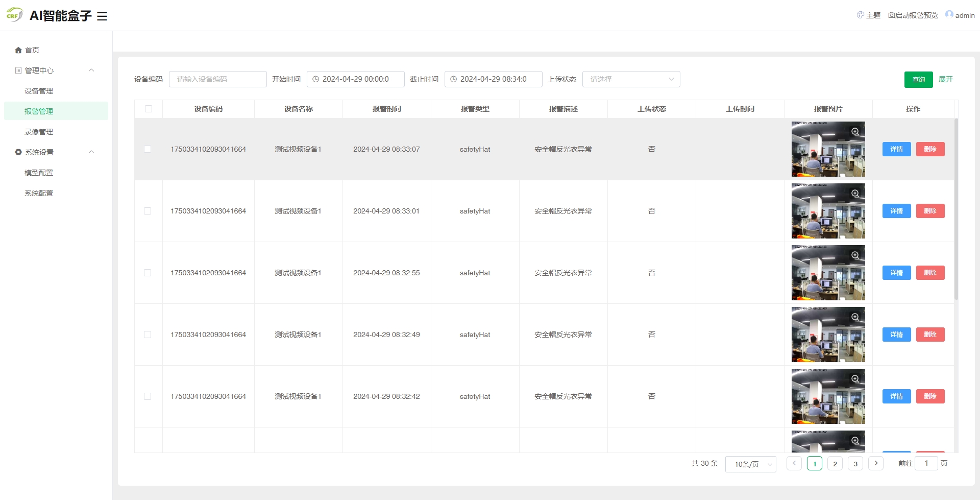Click the previous page arrow
The image size is (980, 500).
pyautogui.click(x=794, y=463)
